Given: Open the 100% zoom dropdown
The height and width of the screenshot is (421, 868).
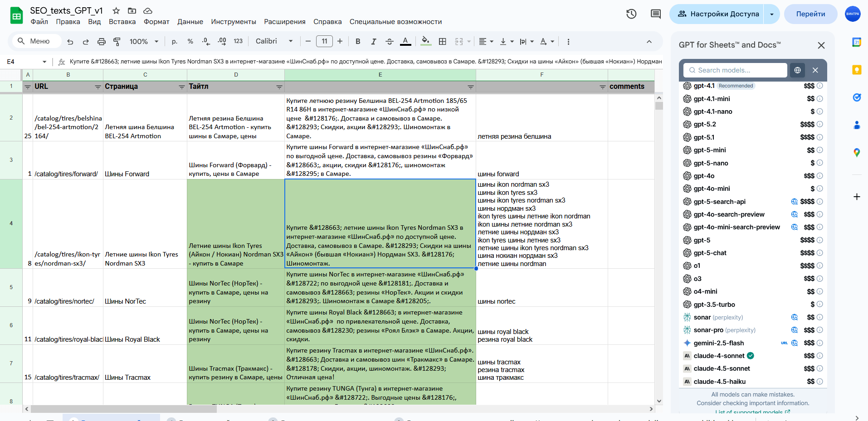Looking at the screenshot, I should [144, 42].
